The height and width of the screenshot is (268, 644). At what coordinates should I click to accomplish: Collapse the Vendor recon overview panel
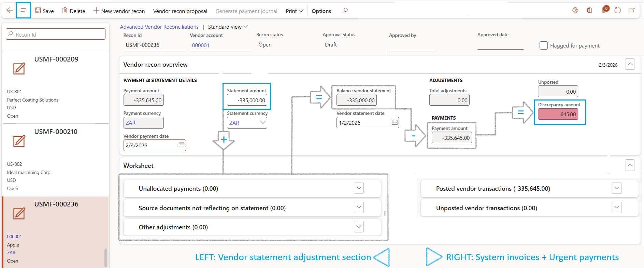point(630,64)
